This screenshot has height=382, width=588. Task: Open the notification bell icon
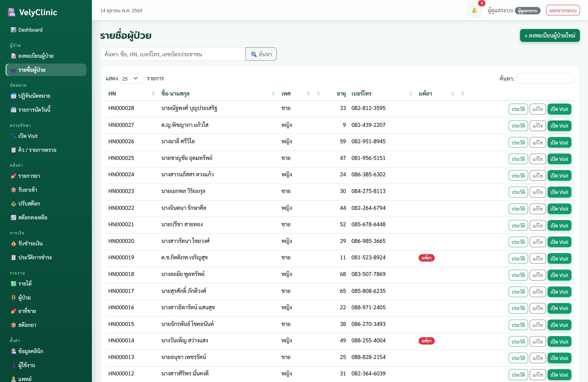pos(474,11)
